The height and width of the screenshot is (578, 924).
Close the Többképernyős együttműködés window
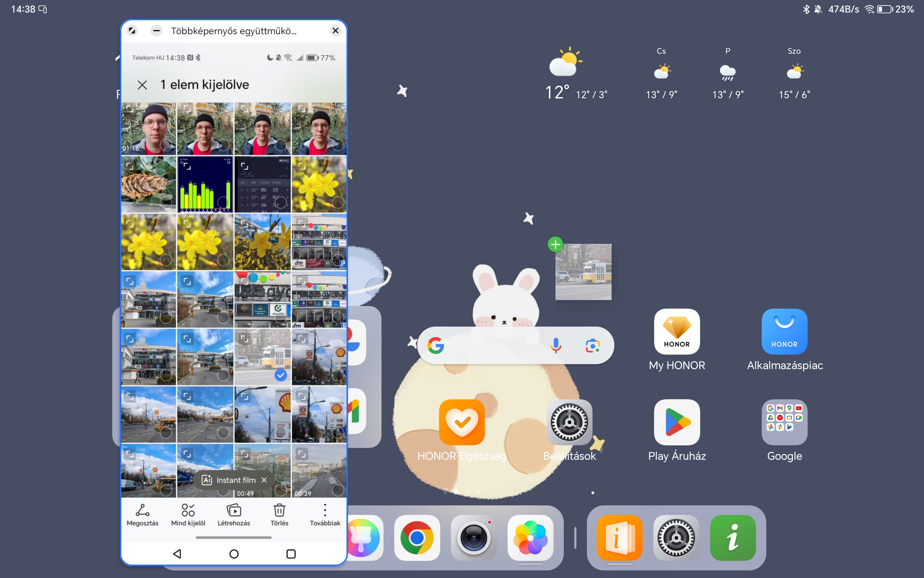pyautogui.click(x=335, y=31)
